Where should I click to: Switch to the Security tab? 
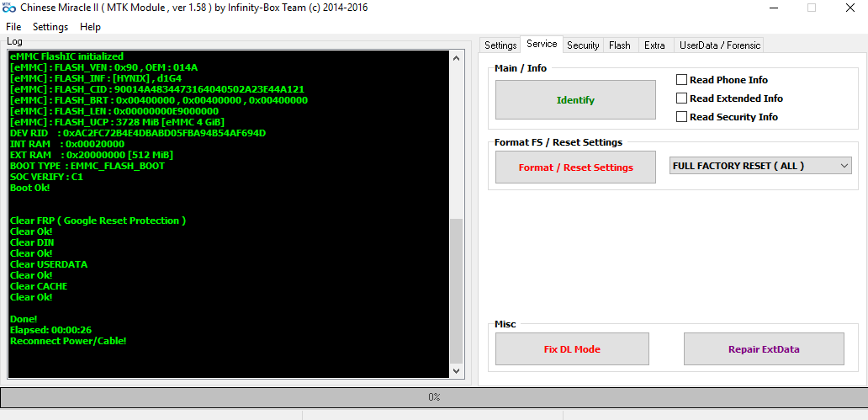point(583,45)
